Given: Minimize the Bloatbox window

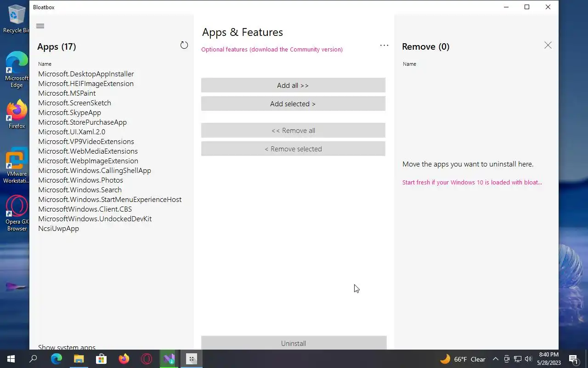Looking at the screenshot, I should coord(506,7).
